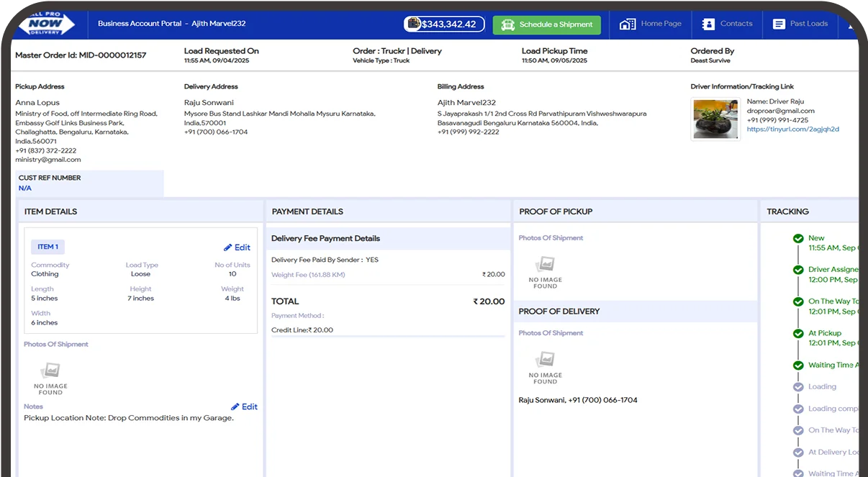Click the green check icon for New status

click(x=798, y=239)
